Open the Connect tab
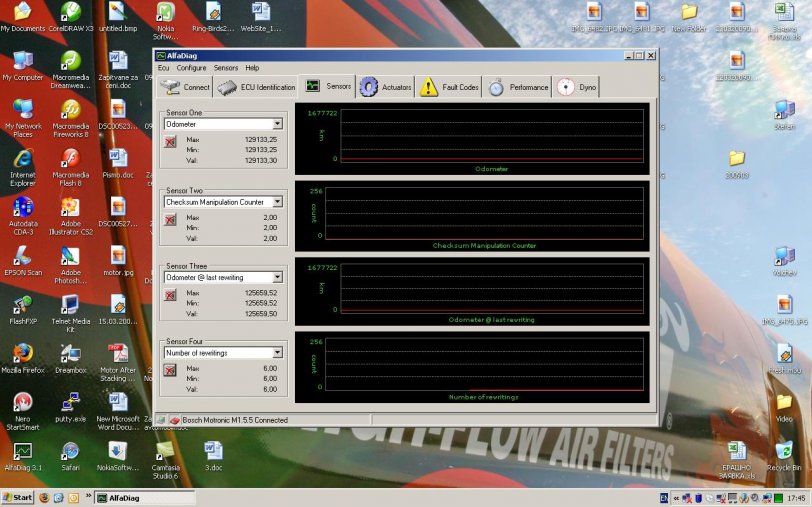 pyautogui.click(x=185, y=87)
